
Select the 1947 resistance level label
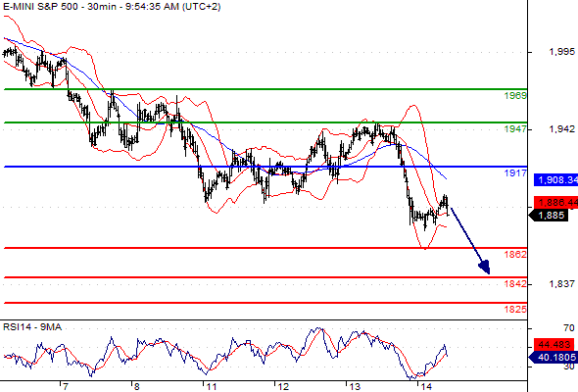pos(515,129)
